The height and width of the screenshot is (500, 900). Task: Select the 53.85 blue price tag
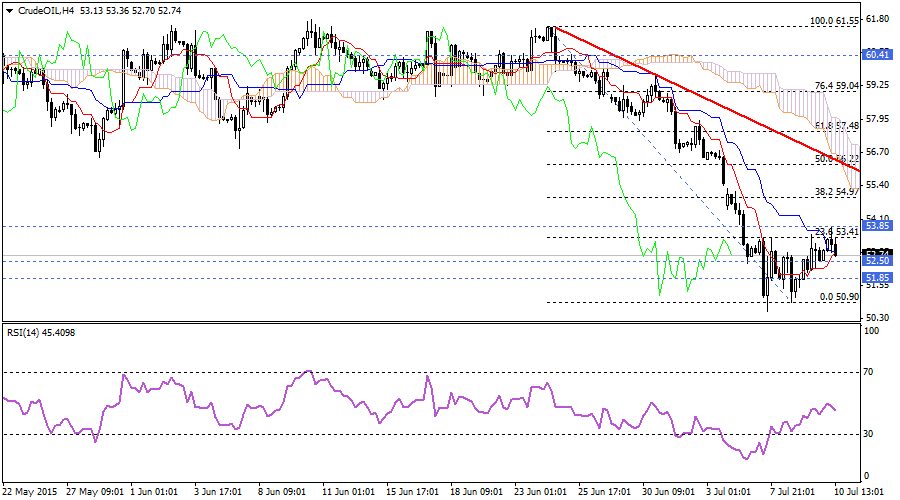click(877, 226)
